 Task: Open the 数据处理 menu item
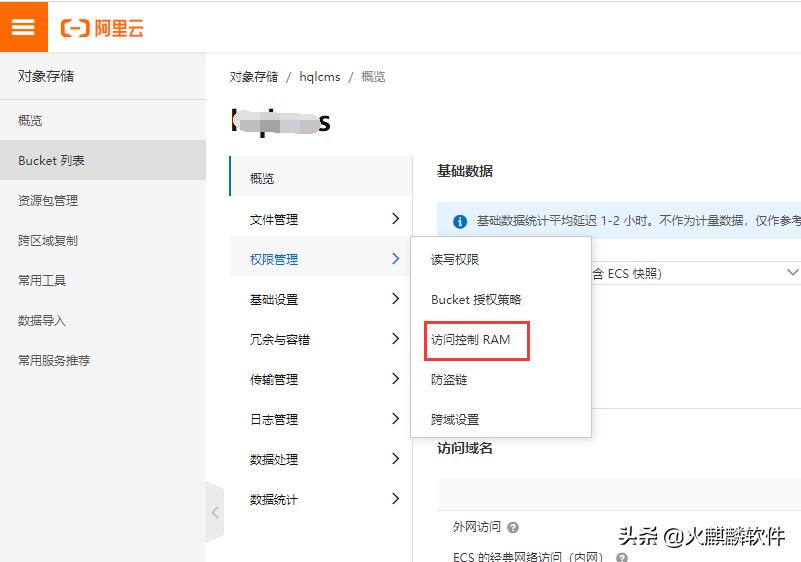321,459
